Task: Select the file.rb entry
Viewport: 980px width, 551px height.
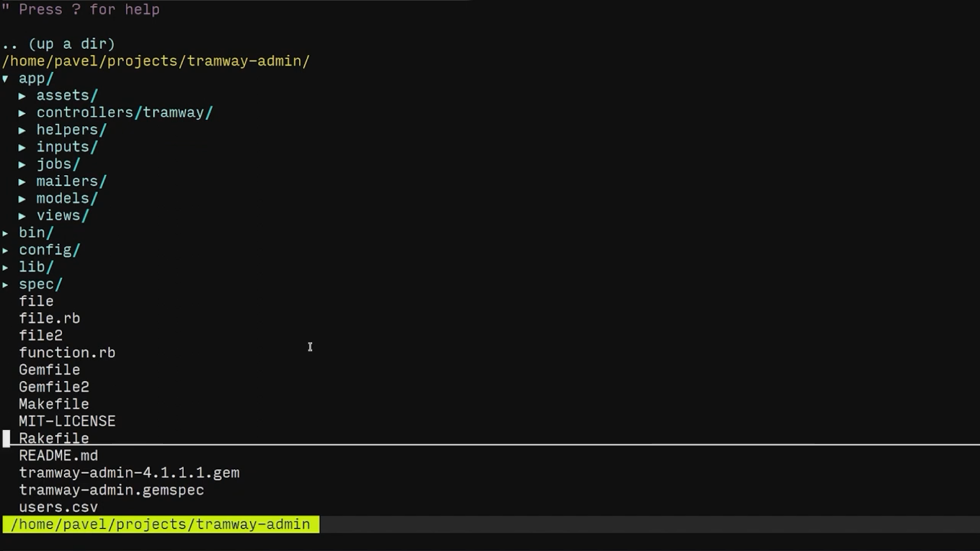Action: [x=50, y=318]
